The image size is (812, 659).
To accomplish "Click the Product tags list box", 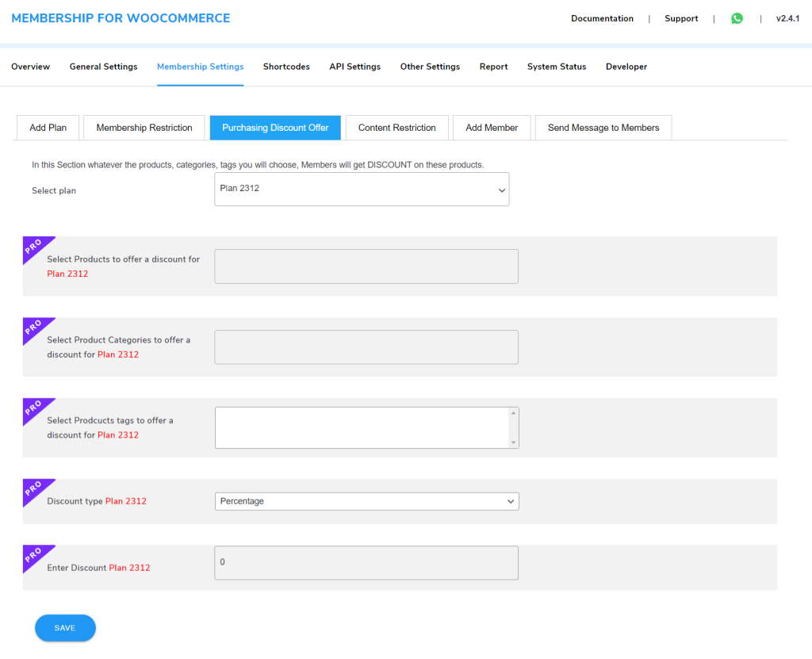I will (366, 427).
